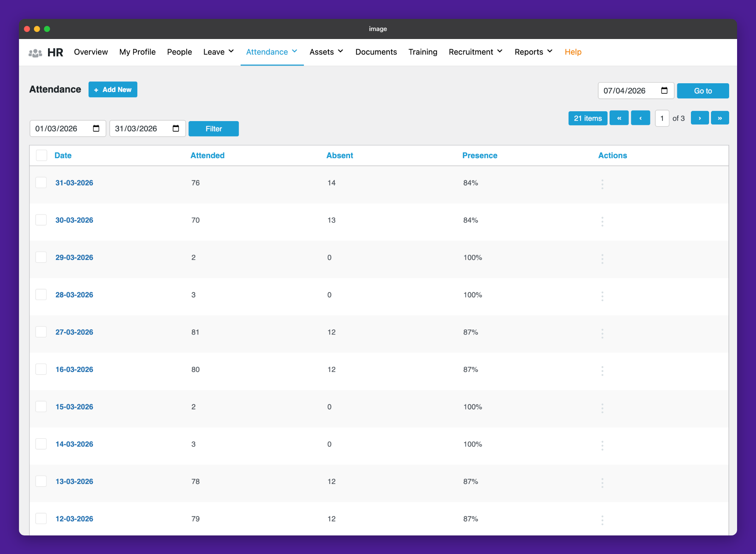Open calendar picker in Go to date field
756x554 pixels.
[x=664, y=90]
